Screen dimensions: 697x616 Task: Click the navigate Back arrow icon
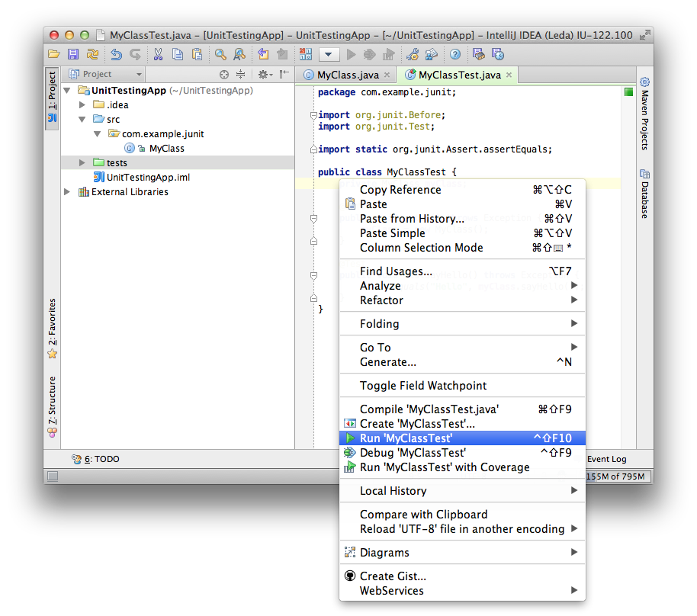263,54
